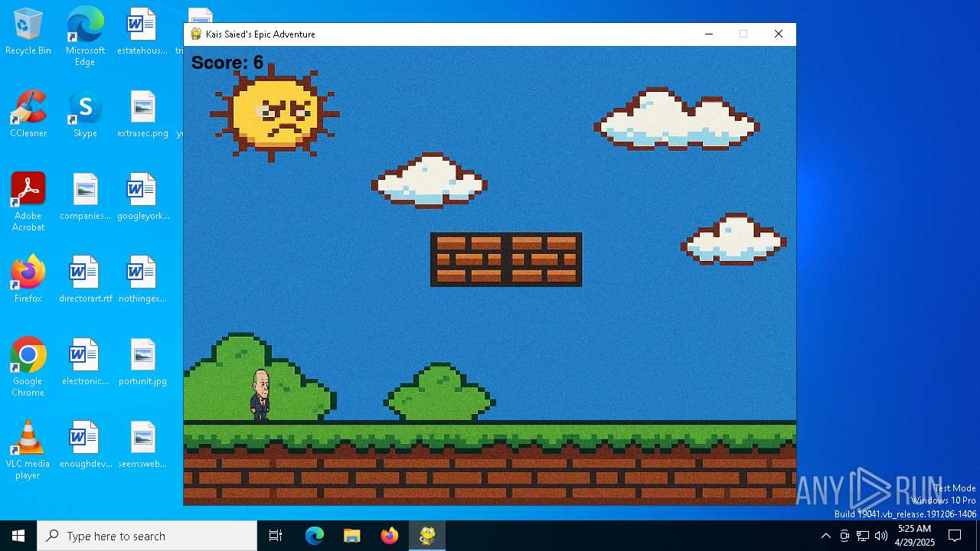Open the Skype desktop shortcut

(85, 115)
